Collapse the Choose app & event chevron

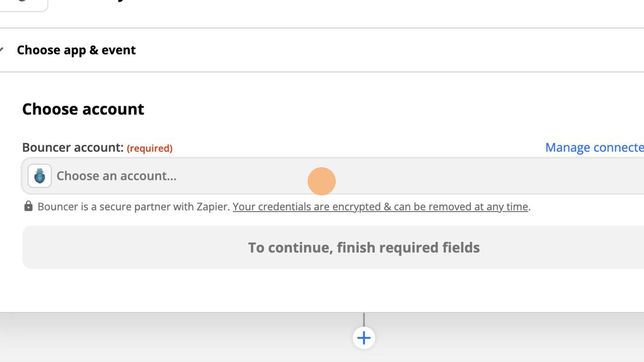coord(2,50)
